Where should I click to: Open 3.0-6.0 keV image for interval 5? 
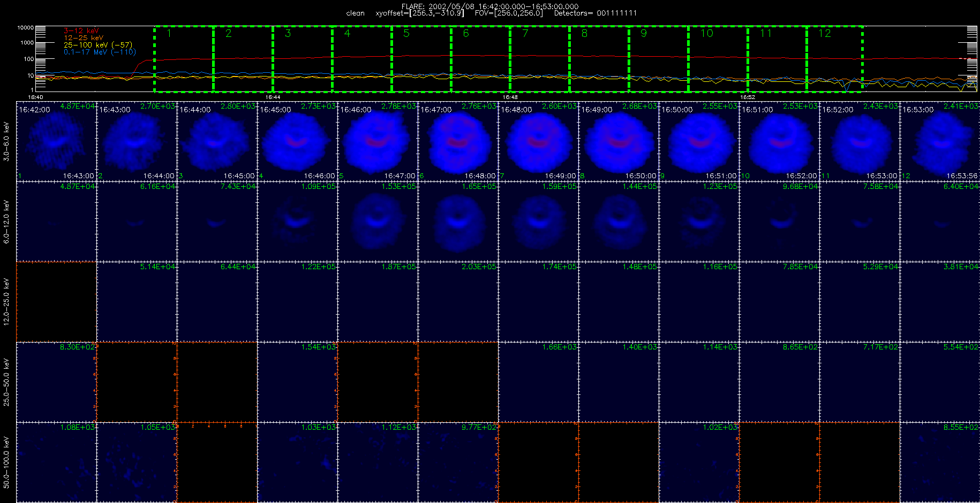[x=378, y=141]
